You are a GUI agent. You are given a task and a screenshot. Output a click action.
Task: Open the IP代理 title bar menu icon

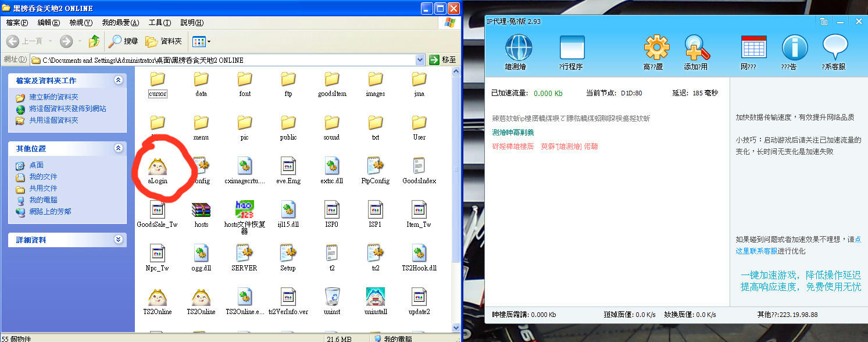click(823, 22)
